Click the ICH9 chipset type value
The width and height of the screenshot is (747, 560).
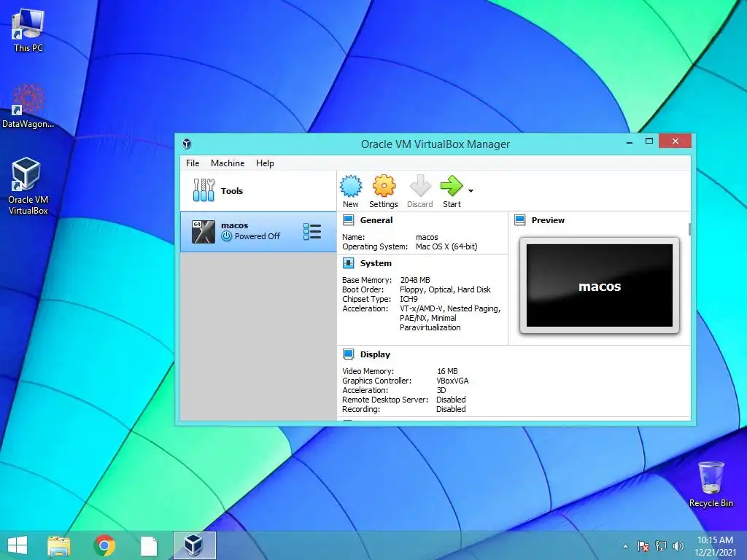pyautogui.click(x=409, y=299)
